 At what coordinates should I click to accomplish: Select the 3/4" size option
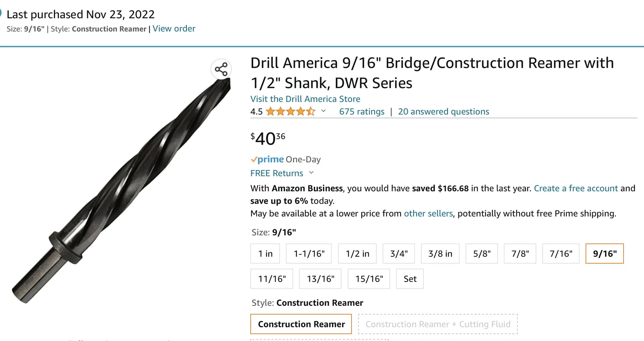[x=398, y=254]
